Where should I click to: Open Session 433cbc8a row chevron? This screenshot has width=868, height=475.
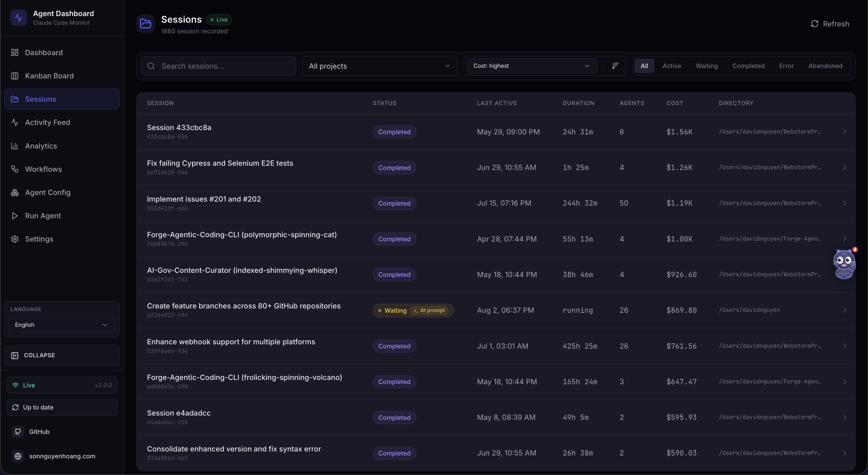coord(845,132)
